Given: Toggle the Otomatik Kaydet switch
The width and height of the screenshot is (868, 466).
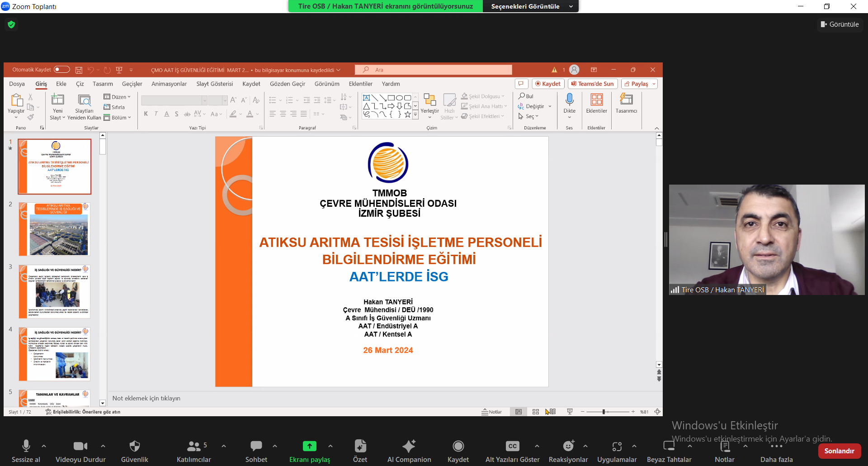Looking at the screenshot, I should click(x=61, y=70).
